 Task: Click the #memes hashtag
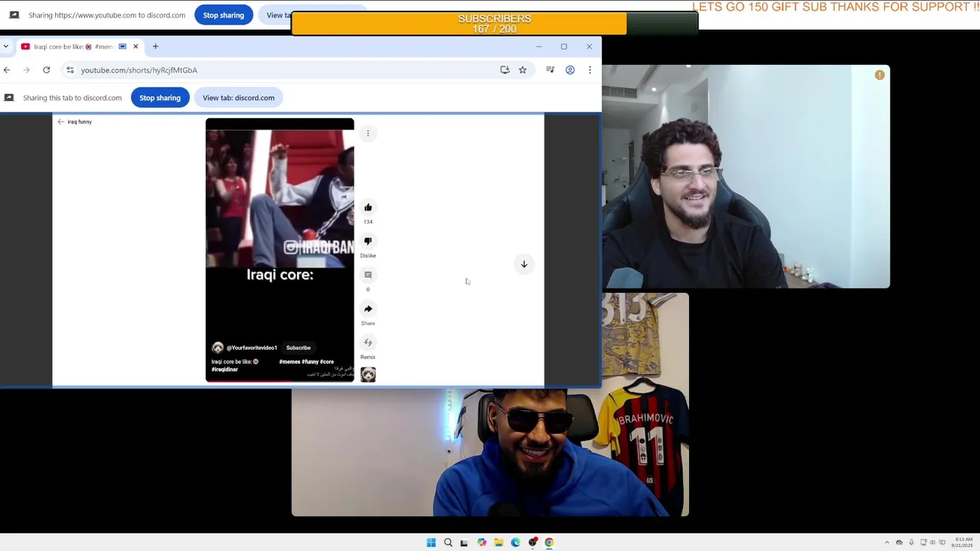289,362
